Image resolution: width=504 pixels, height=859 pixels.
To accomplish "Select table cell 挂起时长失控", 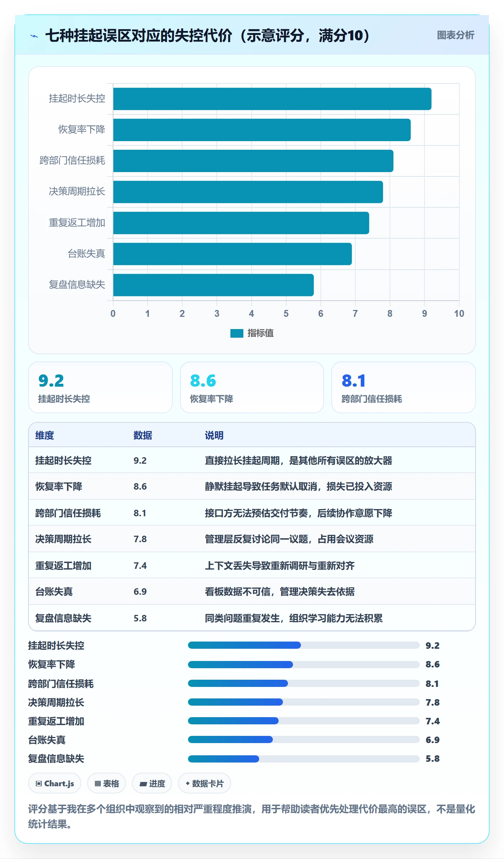I will [63, 460].
